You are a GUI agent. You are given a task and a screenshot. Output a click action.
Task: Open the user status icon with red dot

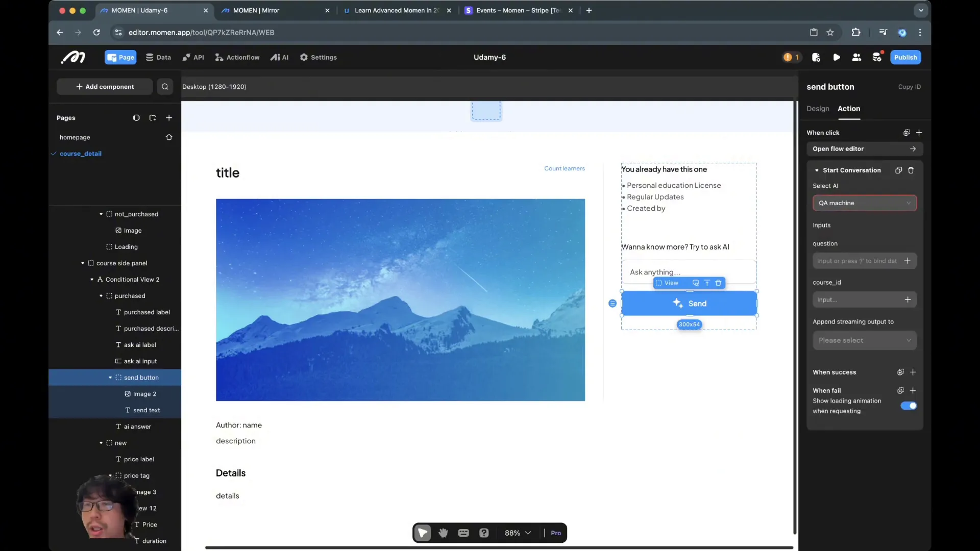(x=877, y=57)
